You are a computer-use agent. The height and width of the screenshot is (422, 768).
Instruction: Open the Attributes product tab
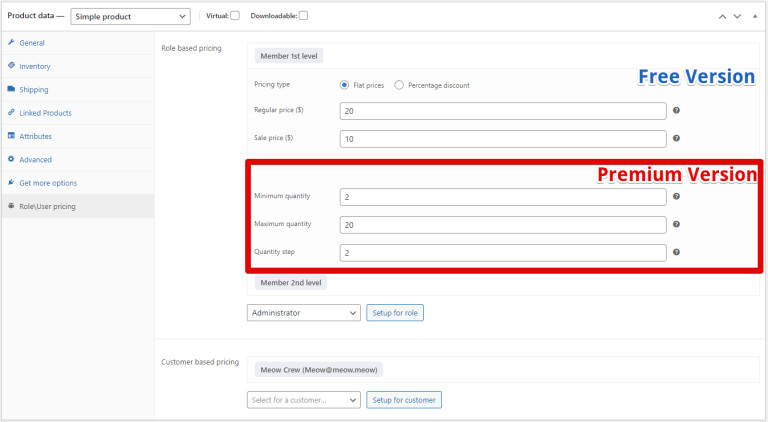pyautogui.click(x=78, y=136)
